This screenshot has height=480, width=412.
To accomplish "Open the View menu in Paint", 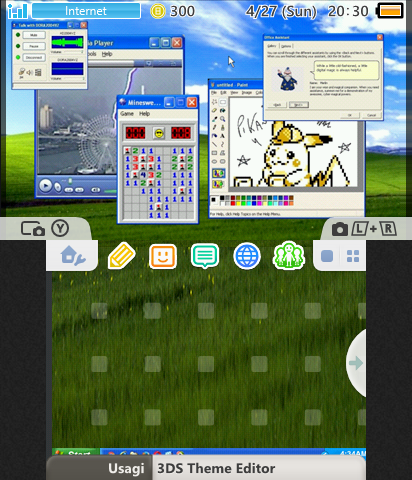I will tap(234, 92).
